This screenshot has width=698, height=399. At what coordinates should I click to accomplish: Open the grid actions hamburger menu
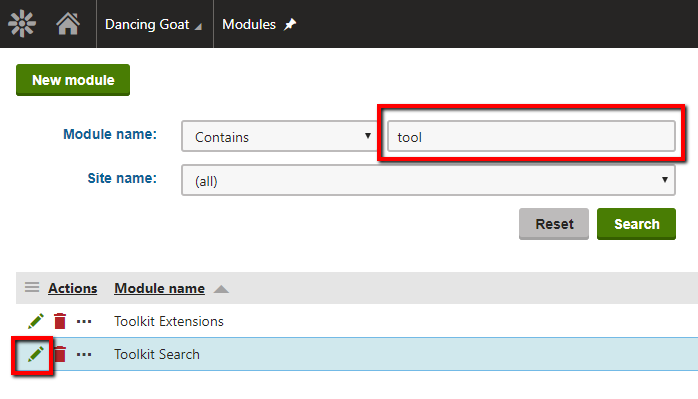click(32, 287)
